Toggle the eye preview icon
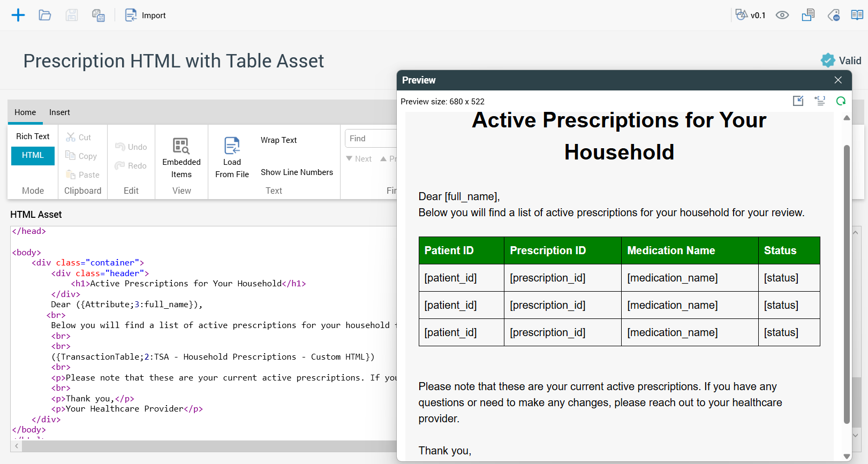 (x=782, y=15)
